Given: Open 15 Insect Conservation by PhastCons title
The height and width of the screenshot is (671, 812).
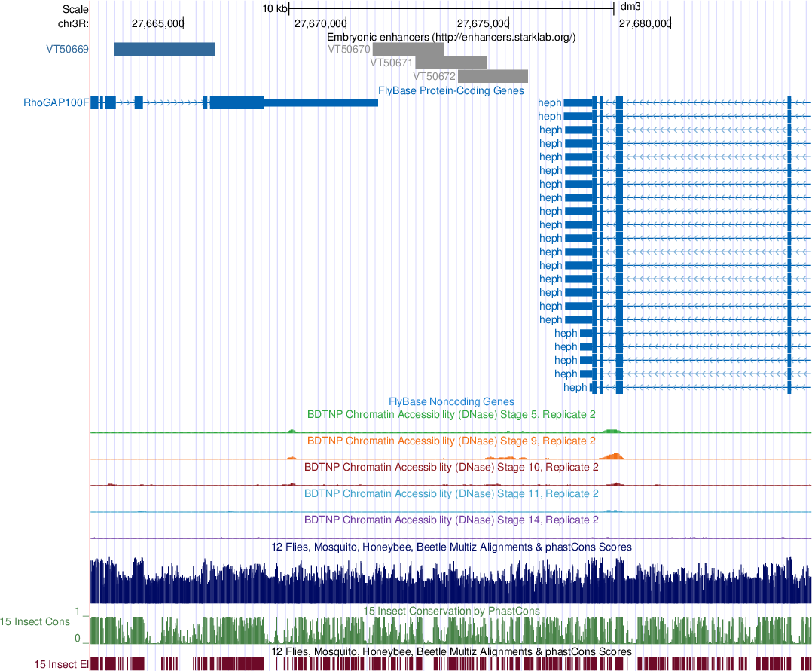Looking at the screenshot, I should coord(451,611).
